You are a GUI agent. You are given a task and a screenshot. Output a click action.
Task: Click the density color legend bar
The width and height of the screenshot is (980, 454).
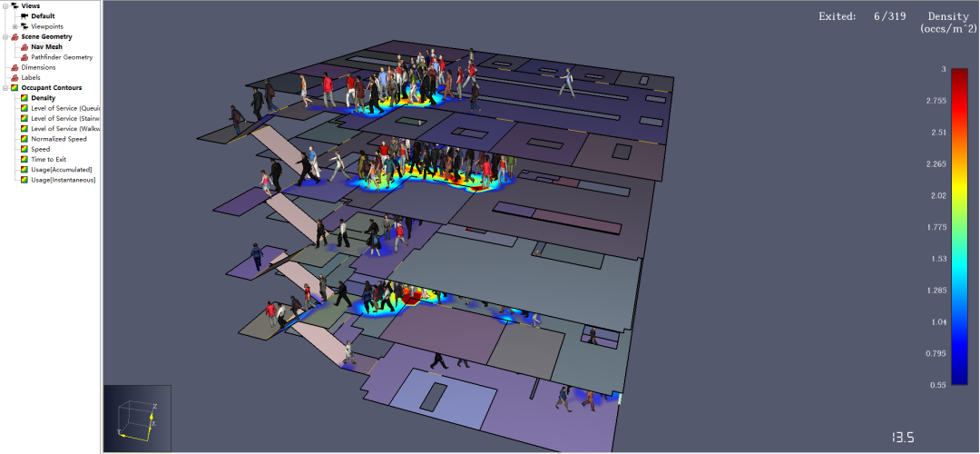pyautogui.click(x=959, y=226)
